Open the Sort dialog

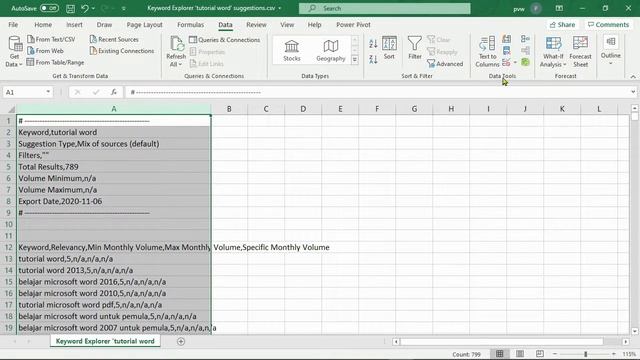pyautogui.click(x=389, y=48)
